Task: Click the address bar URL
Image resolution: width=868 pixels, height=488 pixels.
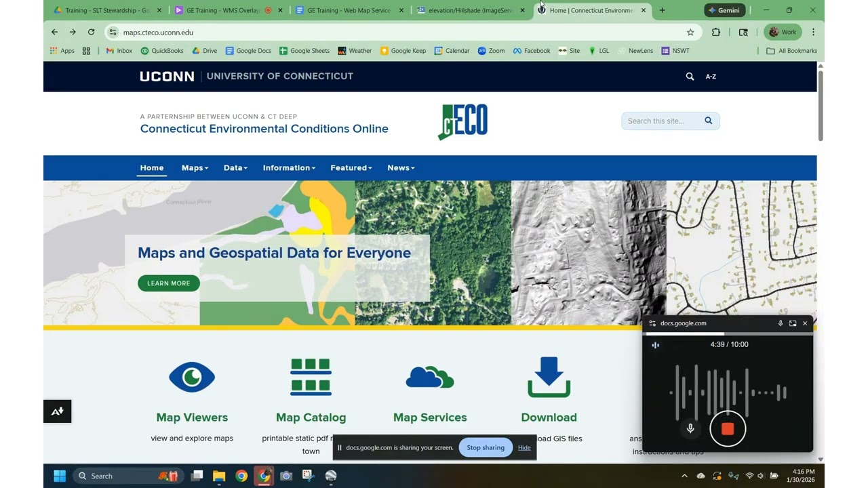Action: [x=158, y=33]
